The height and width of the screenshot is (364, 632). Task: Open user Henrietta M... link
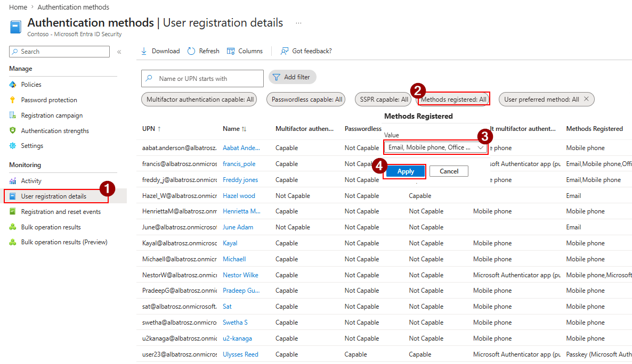pos(241,211)
